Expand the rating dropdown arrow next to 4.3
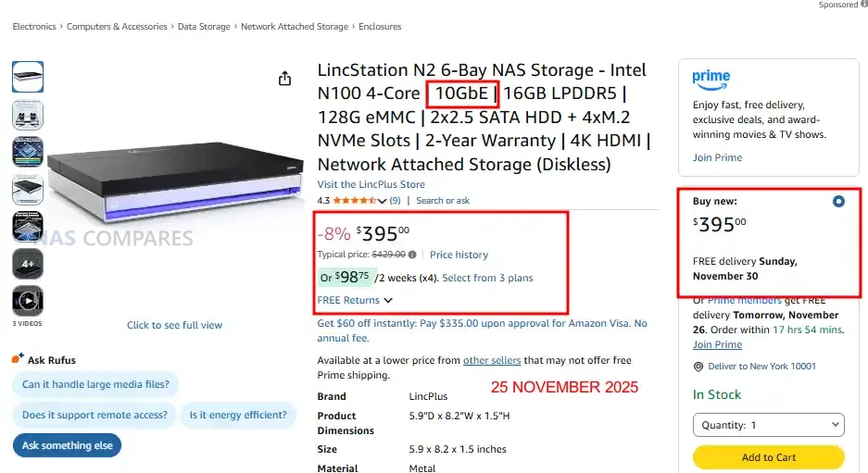This screenshot has width=868, height=473. [382, 200]
